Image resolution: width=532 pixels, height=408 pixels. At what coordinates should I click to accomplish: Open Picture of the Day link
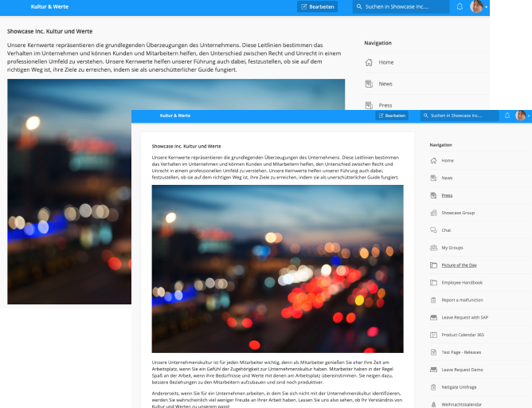(459, 265)
